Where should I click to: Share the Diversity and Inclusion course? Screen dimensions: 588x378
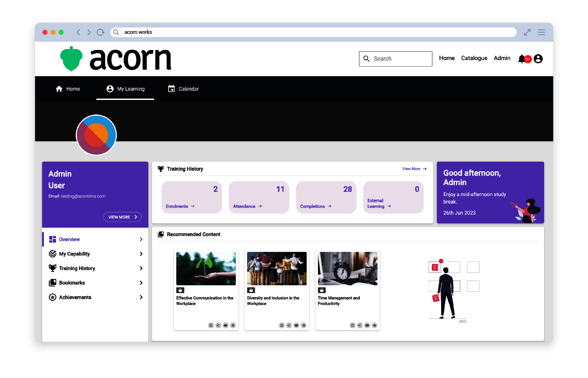289,325
